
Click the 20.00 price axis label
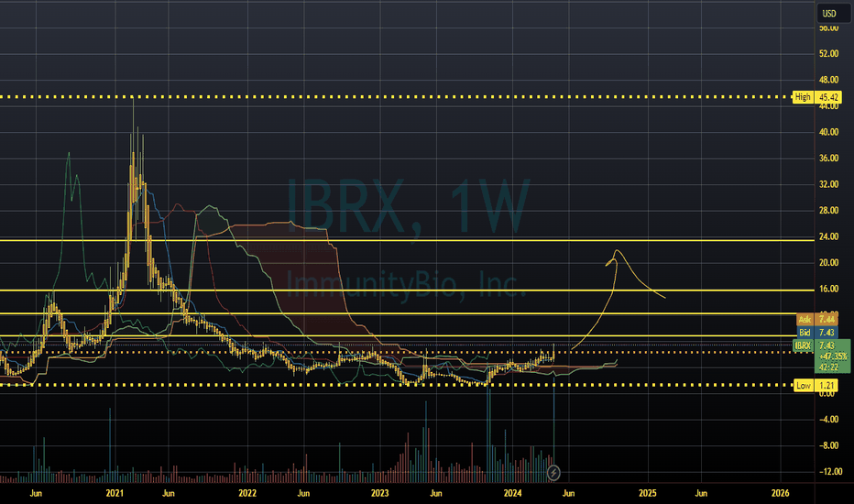(x=828, y=263)
